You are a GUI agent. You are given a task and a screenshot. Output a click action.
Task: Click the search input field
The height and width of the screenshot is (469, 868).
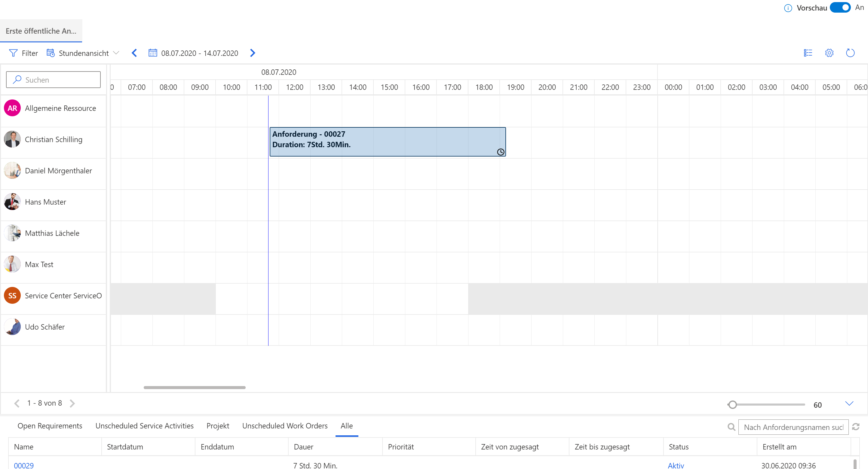tap(53, 80)
